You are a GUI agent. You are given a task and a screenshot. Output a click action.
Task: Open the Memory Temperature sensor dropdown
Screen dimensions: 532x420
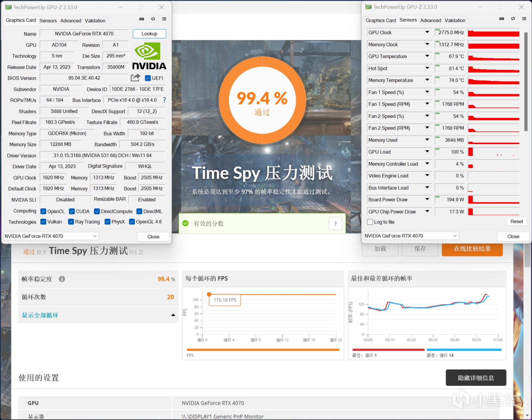(427, 80)
